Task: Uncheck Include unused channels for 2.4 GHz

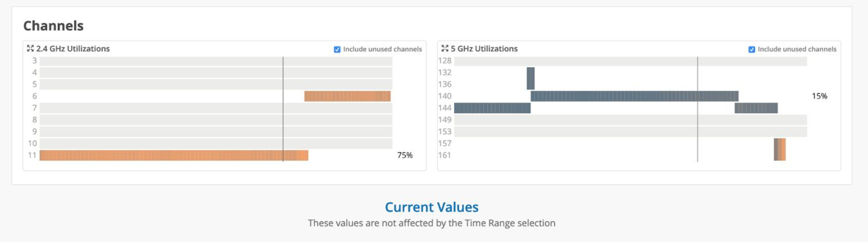Action: [x=337, y=49]
